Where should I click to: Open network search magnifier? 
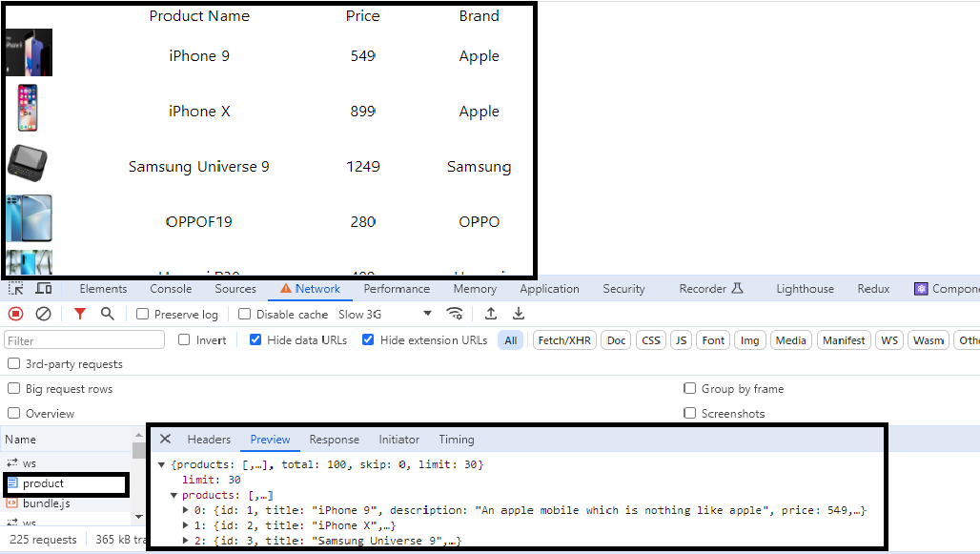[108, 314]
